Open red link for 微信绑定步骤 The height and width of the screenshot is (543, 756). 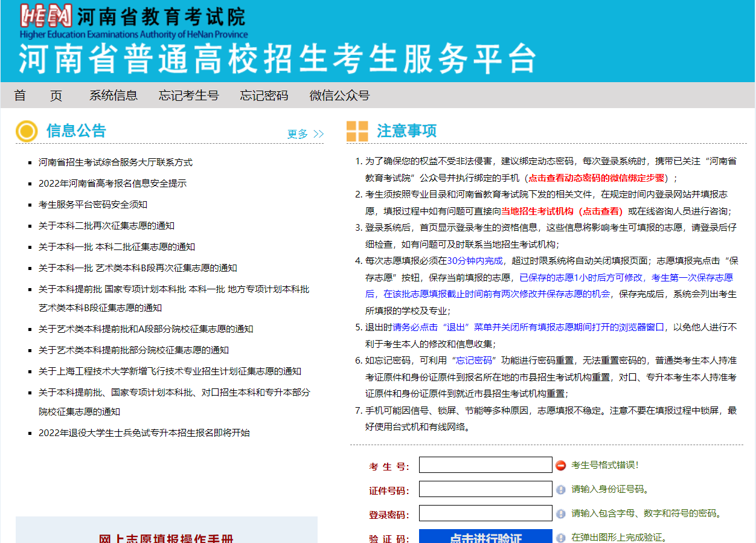coord(596,178)
